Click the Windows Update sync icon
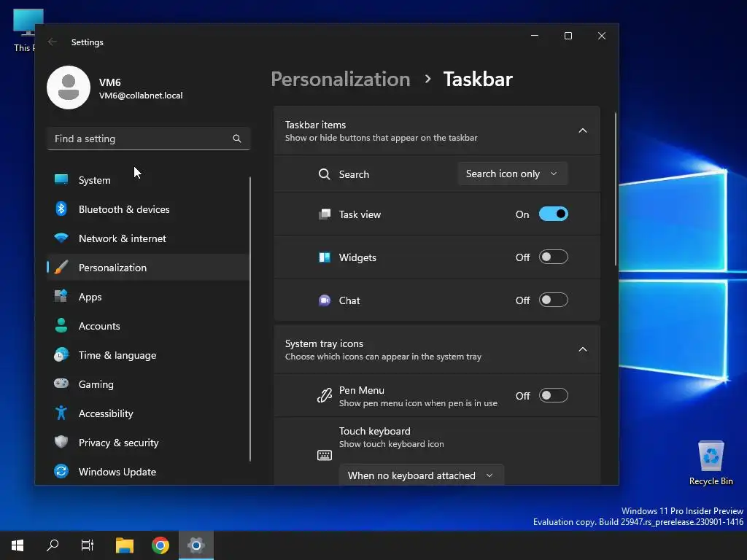The height and width of the screenshot is (560, 747). point(61,472)
